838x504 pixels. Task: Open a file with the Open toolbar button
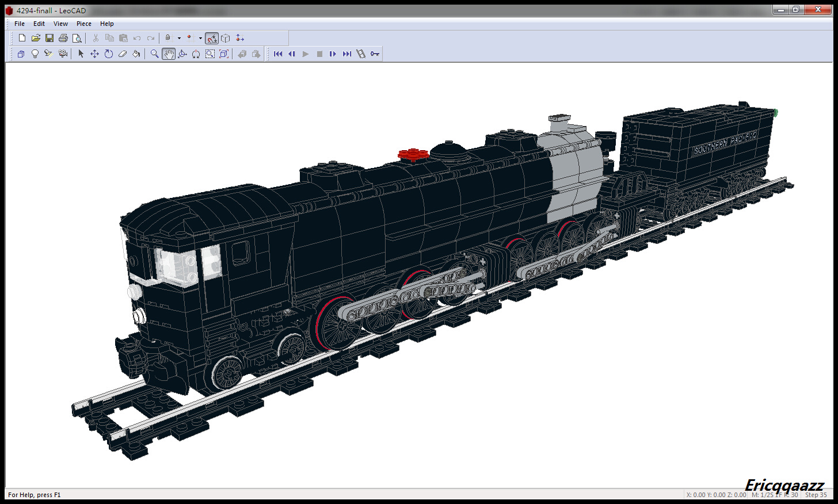coord(36,37)
